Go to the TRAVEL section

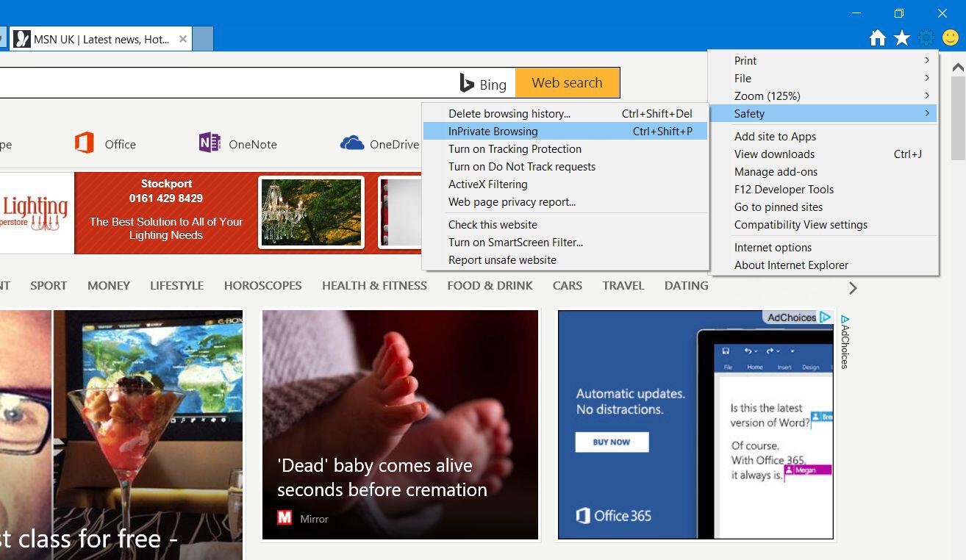pyautogui.click(x=623, y=285)
